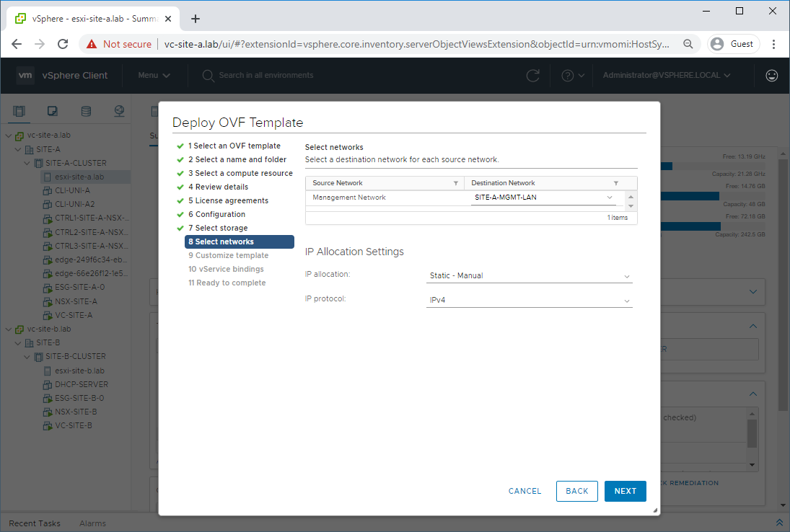
Task: Select the CTRL3-SITE-A-NSX virtual machine
Action: tap(91, 246)
